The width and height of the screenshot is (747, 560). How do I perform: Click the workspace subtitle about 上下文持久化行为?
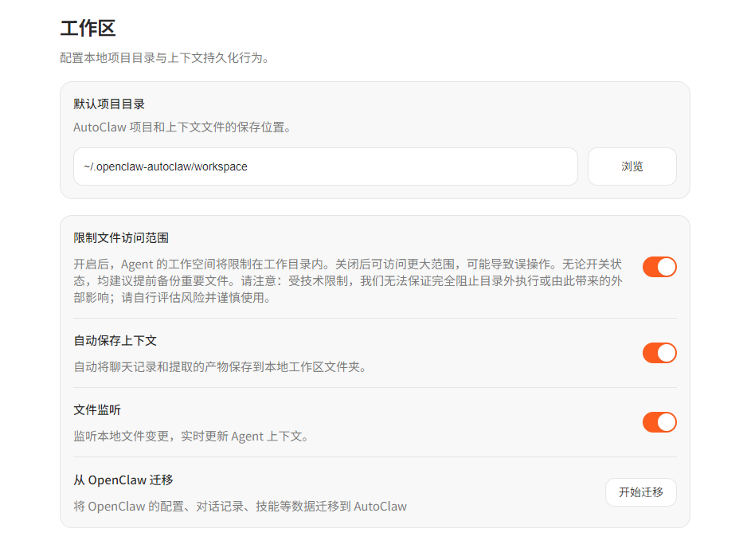point(164,58)
